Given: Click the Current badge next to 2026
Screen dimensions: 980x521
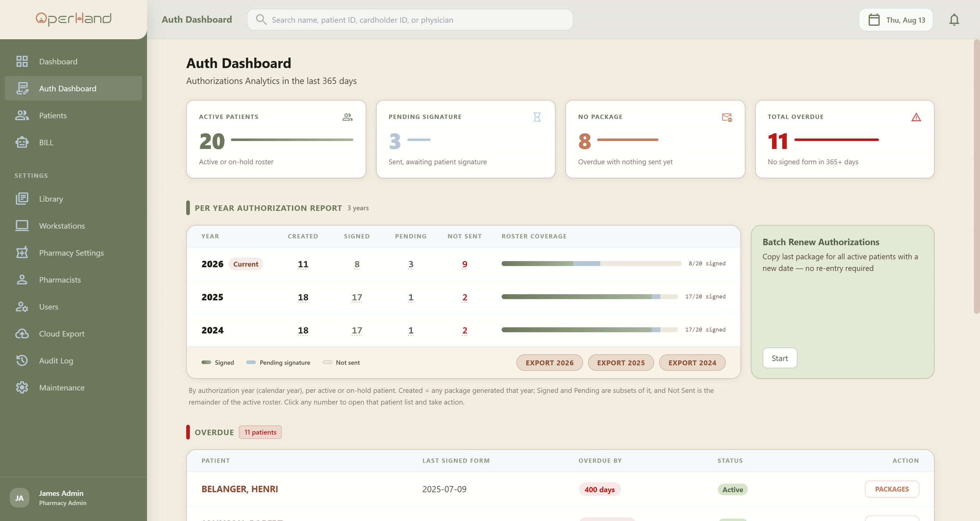Looking at the screenshot, I should tap(245, 264).
